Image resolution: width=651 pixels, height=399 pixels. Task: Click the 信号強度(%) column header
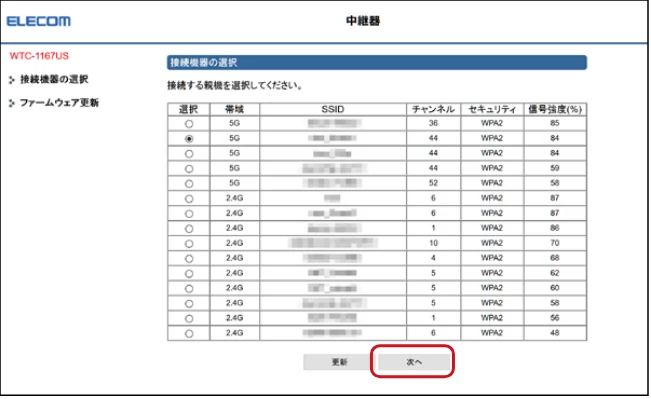pyautogui.click(x=555, y=109)
